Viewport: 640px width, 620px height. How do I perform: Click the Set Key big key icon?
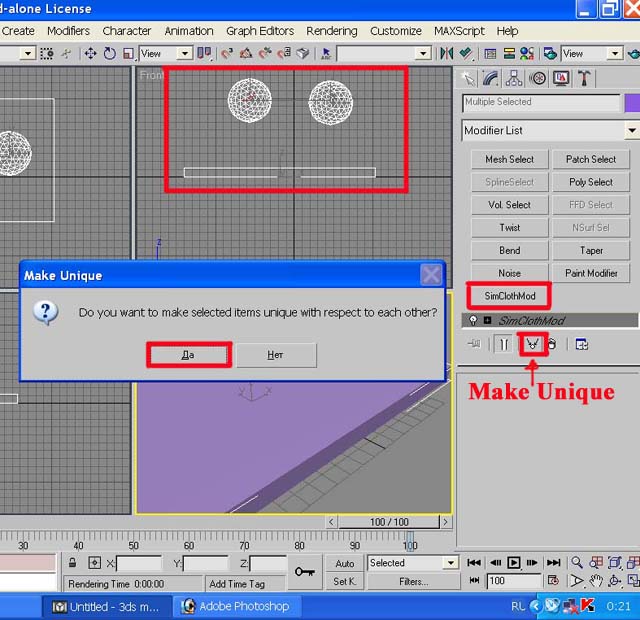click(304, 571)
